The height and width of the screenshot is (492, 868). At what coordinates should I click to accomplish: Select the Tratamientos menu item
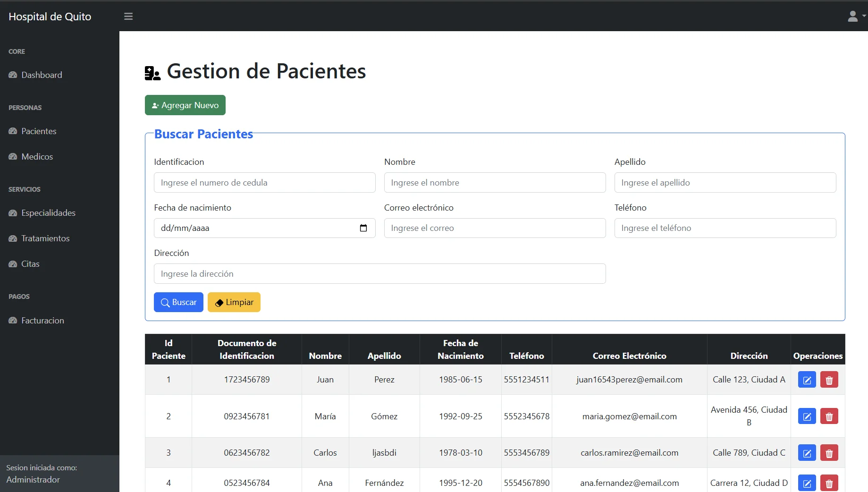pyautogui.click(x=45, y=238)
